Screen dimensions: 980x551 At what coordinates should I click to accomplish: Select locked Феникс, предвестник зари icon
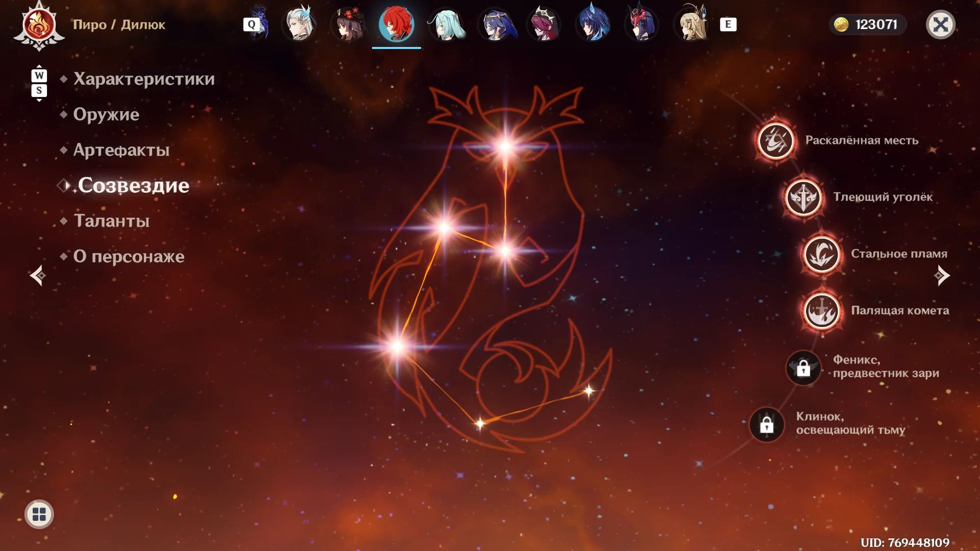[803, 367]
